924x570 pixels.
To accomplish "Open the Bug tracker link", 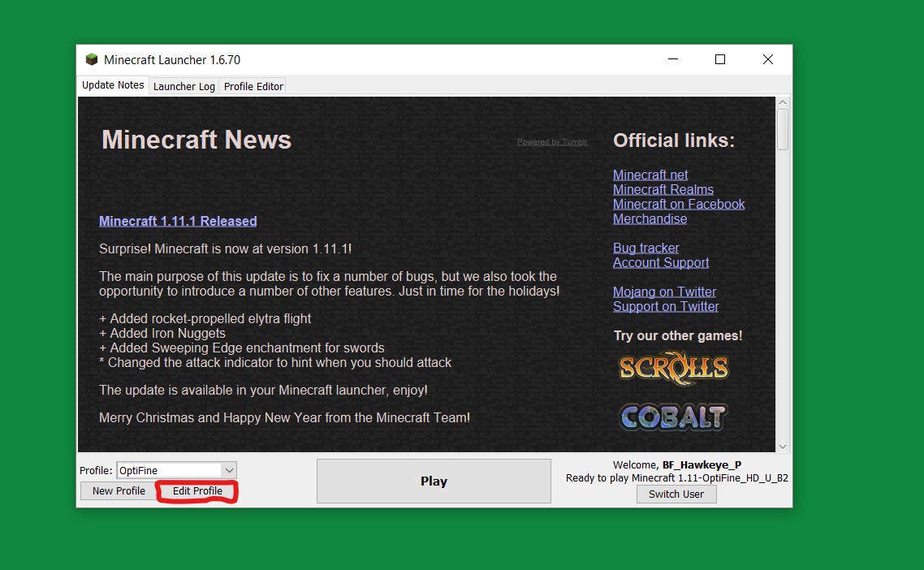I will pos(646,248).
